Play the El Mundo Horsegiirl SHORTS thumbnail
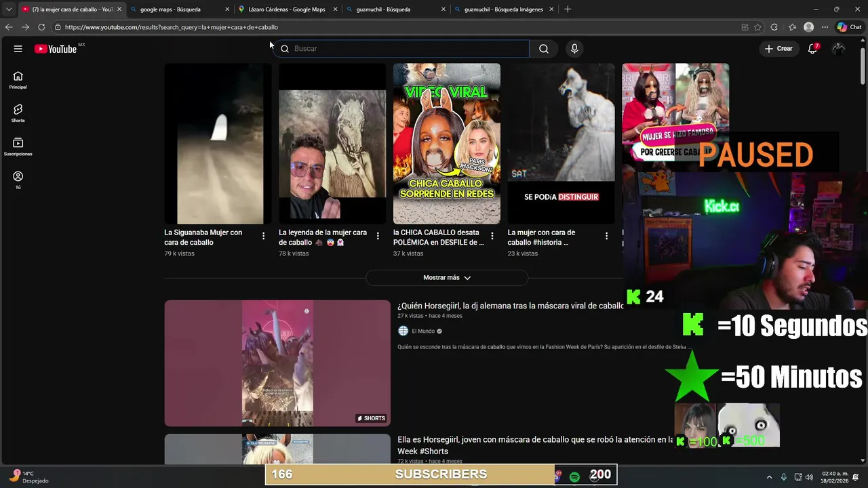Image resolution: width=868 pixels, height=488 pixels. (277, 363)
